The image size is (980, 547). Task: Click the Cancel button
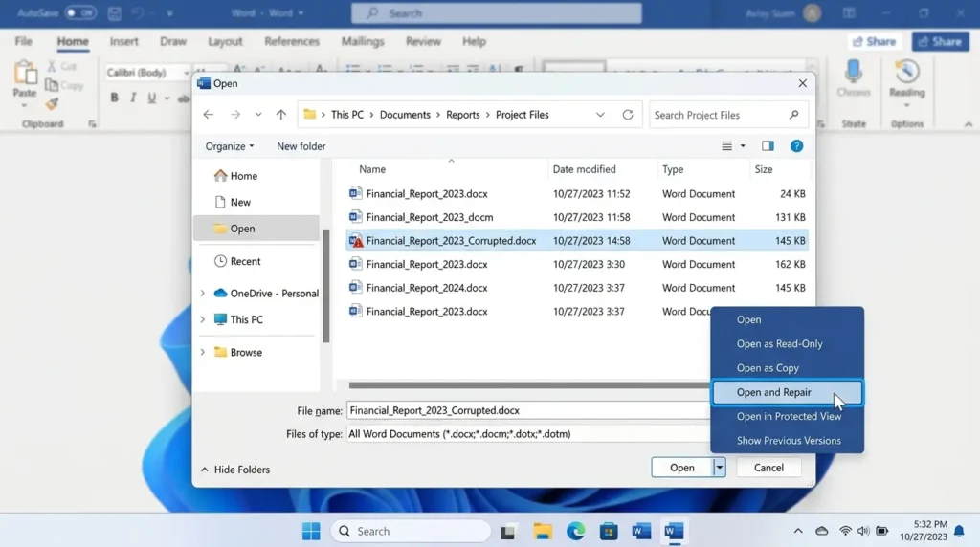[768, 467]
